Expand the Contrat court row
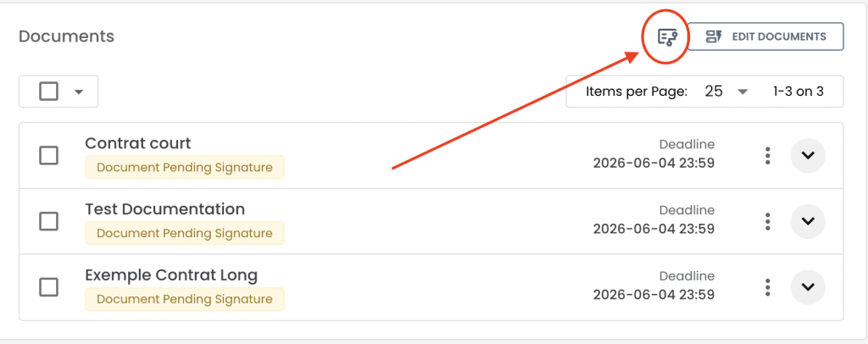The height and width of the screenshot is (344, 868). pyautogui.click(x=808, y=155)
